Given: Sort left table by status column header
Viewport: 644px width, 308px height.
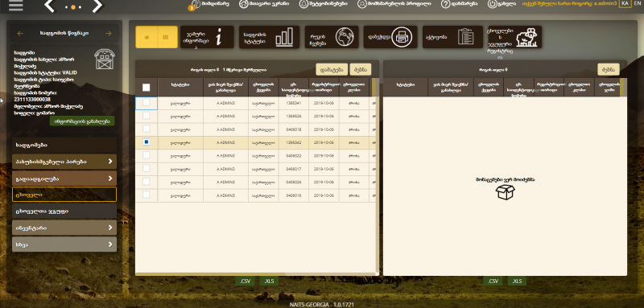Looking at the screenshot, I should click(x=180, y=88).
